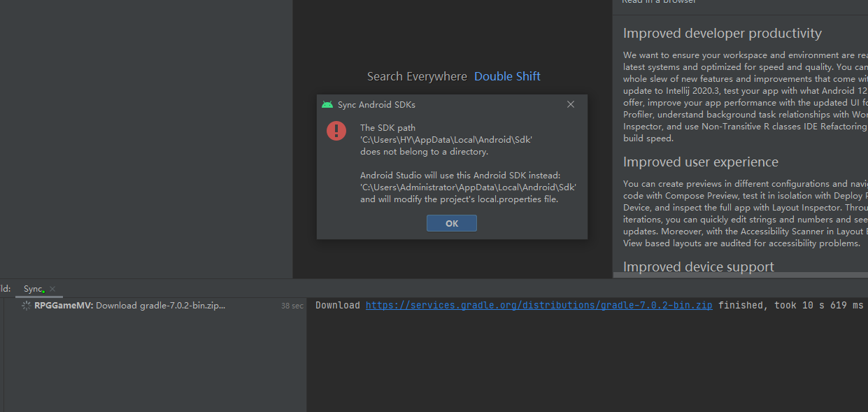This screenshot has width=868, height=412.
Task: Click OK in the Sync Android SDKs dialog
Action: (452, 223)
